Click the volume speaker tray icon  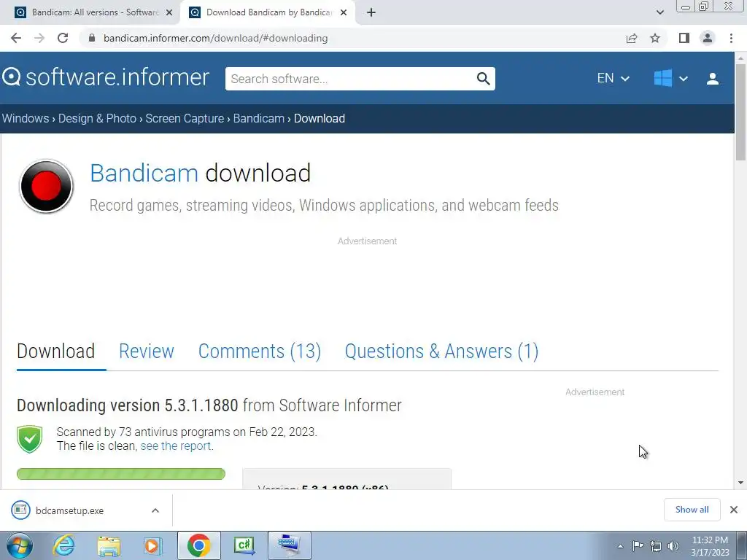coord(673,546)
